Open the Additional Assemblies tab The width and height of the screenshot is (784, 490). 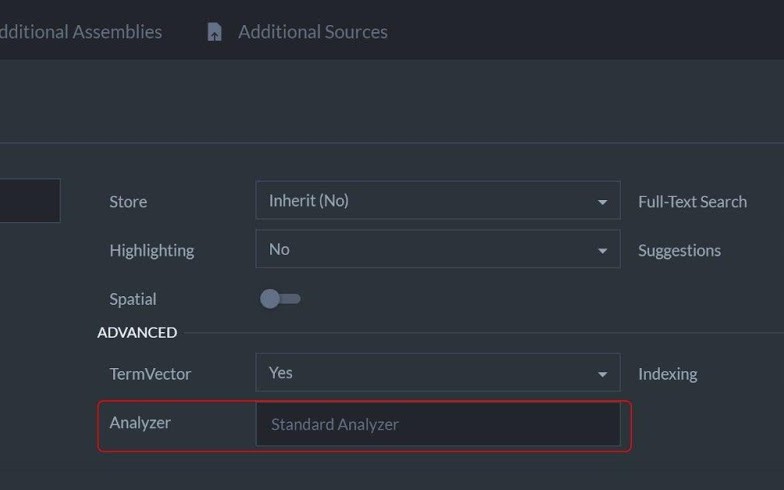point(78,32)
